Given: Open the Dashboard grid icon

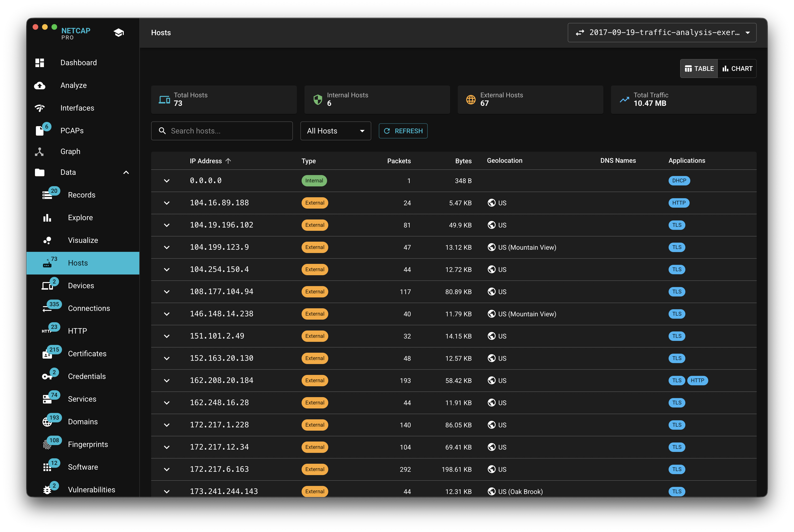Looking at the screenshot, I should point(40,63).
